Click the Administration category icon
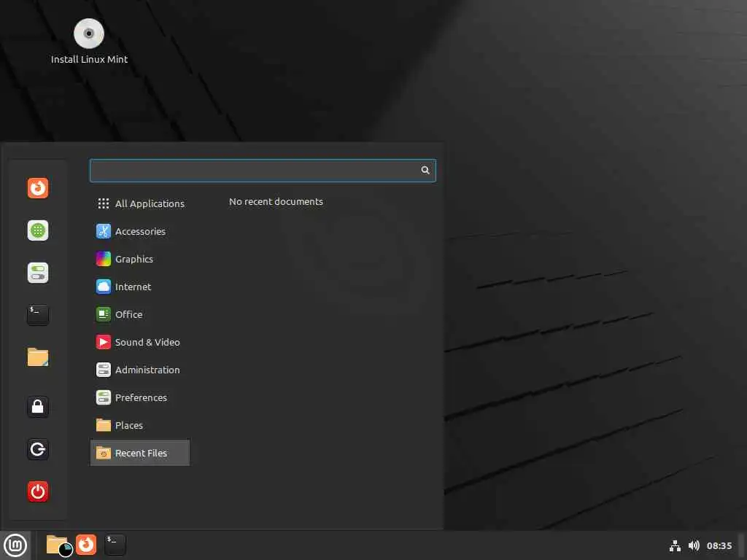Viewport: 747px width, 560px height. click(104, 370)
